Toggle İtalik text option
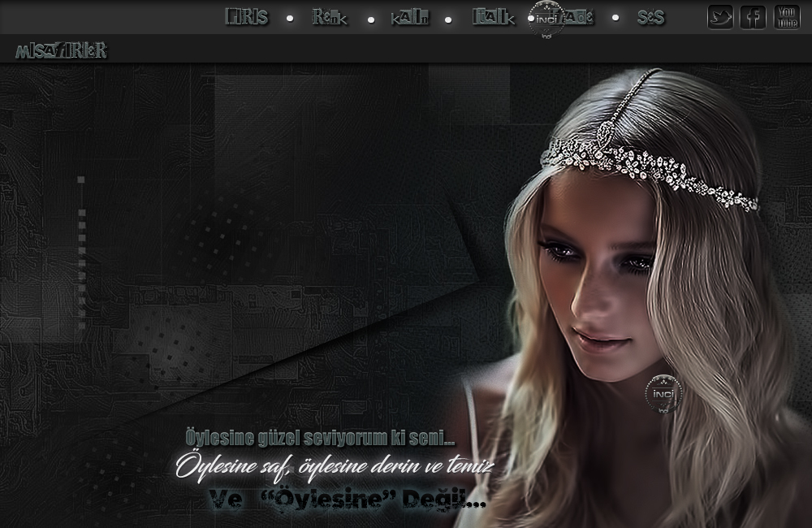The height and width of the screenshot is (528, 812). click(493, 17)
